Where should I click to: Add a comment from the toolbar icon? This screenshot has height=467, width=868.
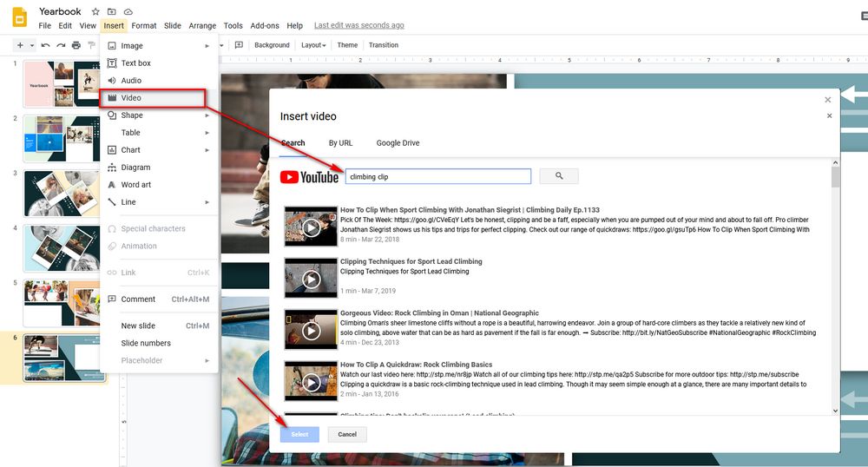click(x=240, y=45)
